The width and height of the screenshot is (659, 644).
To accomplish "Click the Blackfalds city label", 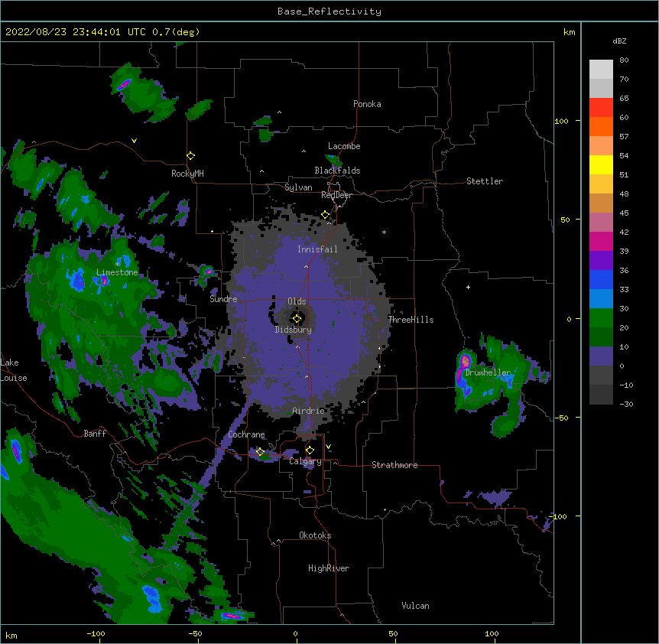I will pyautogui.click(x=337, y=171).
